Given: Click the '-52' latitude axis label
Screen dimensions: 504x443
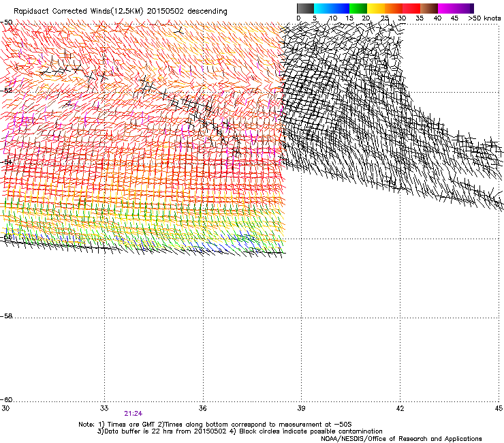Looking at the screenshot, I should point(6,90).
